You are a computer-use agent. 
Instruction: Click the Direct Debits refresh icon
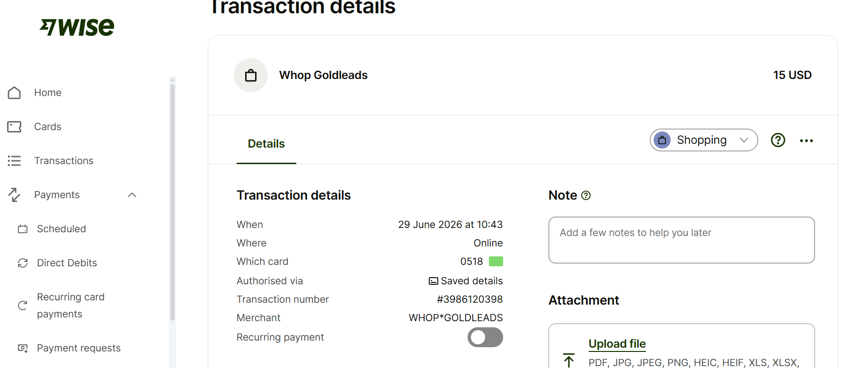(x=23, y=263)
